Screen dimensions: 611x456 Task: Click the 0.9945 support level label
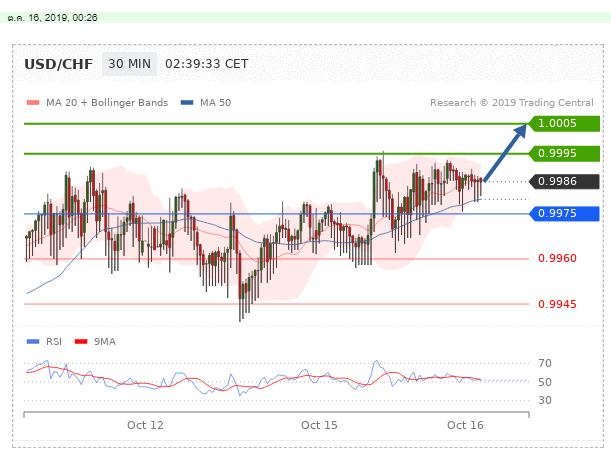(557, 304)
